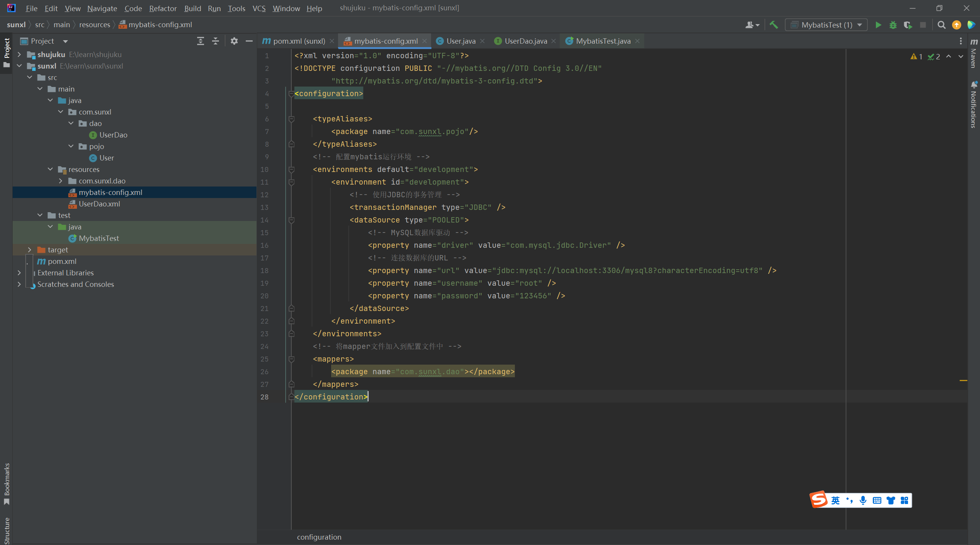
Task: Expand the target folder in the tree
Action: 29,250
